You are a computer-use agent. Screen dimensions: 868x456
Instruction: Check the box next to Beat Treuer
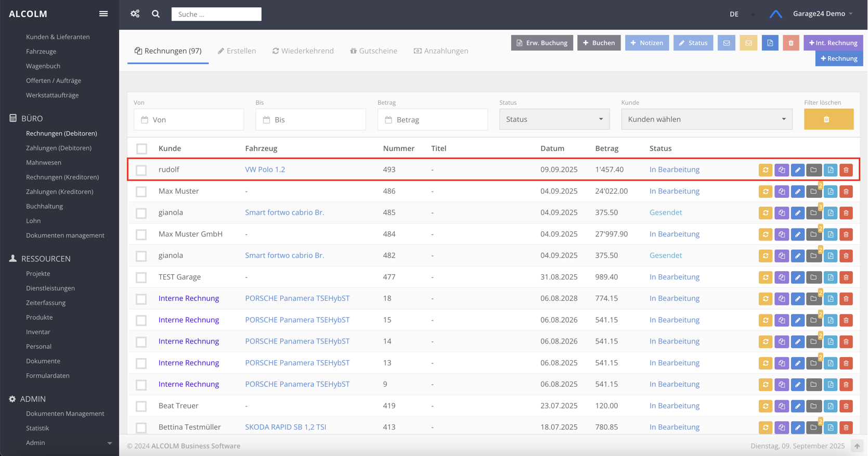[141, 406]
